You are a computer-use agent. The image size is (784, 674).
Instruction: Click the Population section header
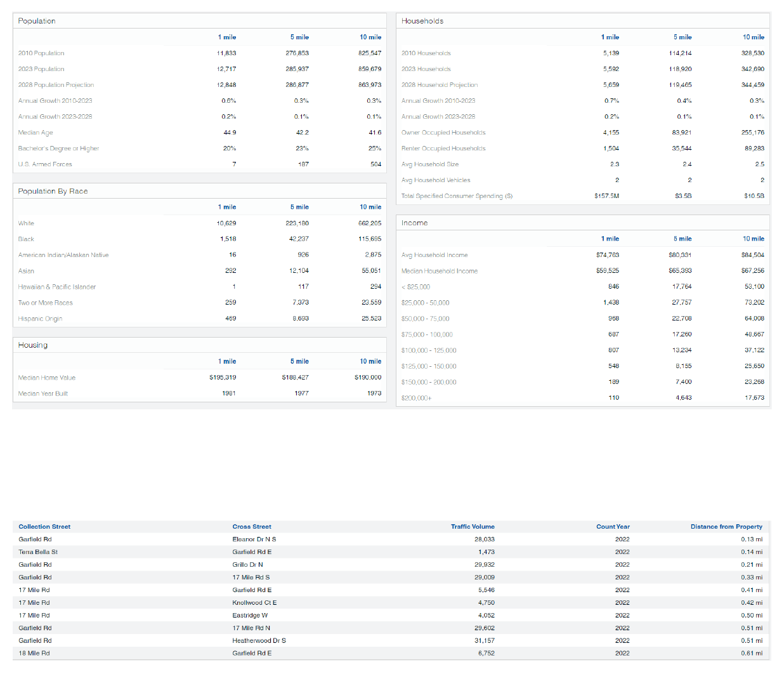37,21
